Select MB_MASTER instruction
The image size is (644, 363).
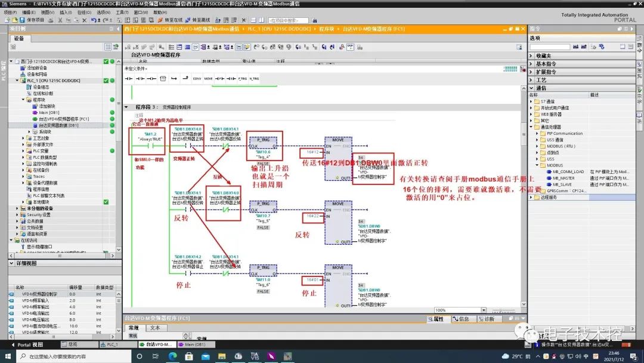[564, 179]
